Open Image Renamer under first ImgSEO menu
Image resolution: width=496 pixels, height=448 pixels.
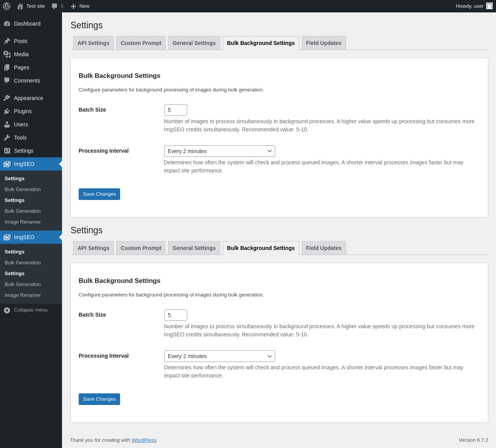click(31, 222)
